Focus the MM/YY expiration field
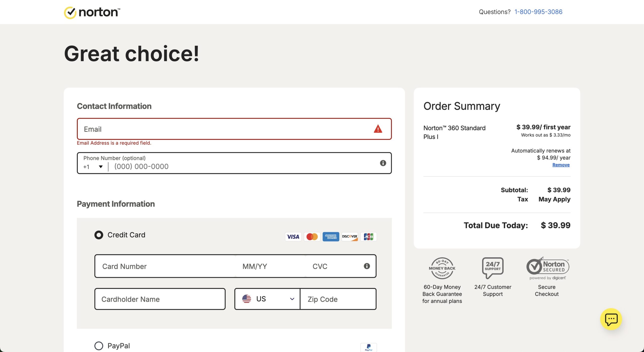This screenshot has width=644, height=352. coord(270,266)
